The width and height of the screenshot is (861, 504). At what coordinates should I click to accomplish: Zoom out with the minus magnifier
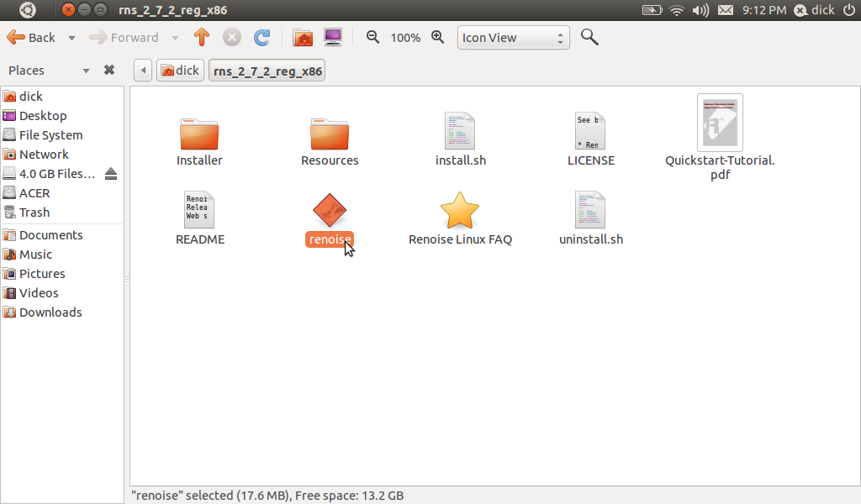pyautogui.click(x=372, y=37)
